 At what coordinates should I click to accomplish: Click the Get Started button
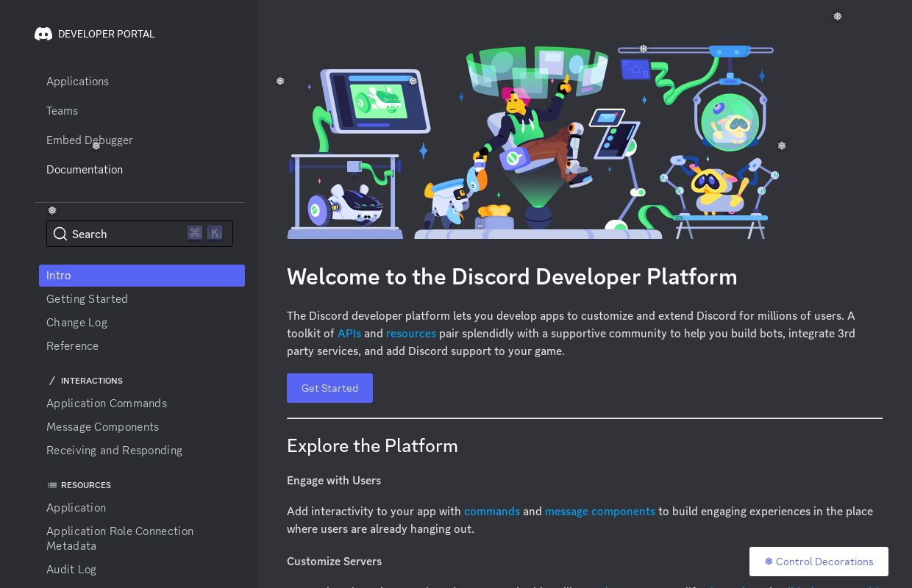[x=329, y=388]
